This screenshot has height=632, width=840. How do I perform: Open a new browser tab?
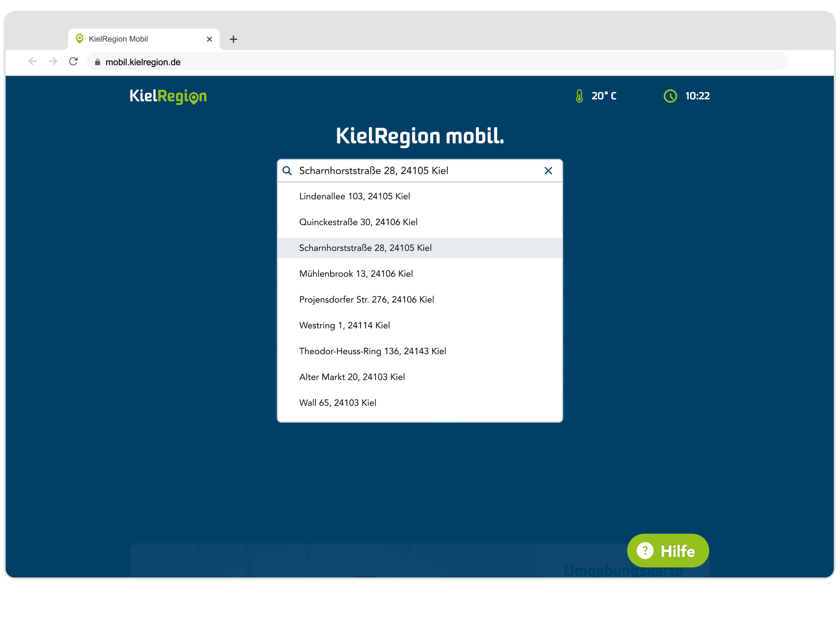pyautogui.click(x=233, y=39)
